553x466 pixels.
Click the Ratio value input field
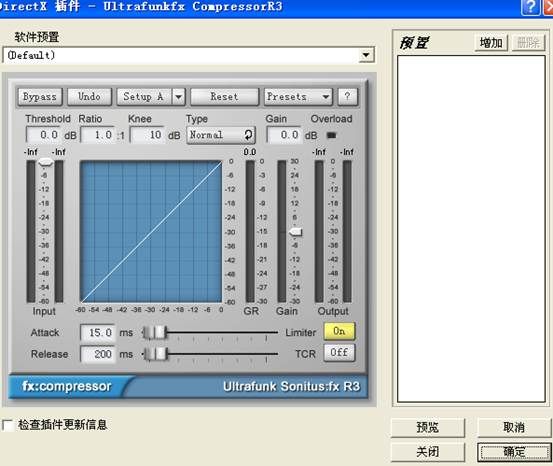pos(98,135)
